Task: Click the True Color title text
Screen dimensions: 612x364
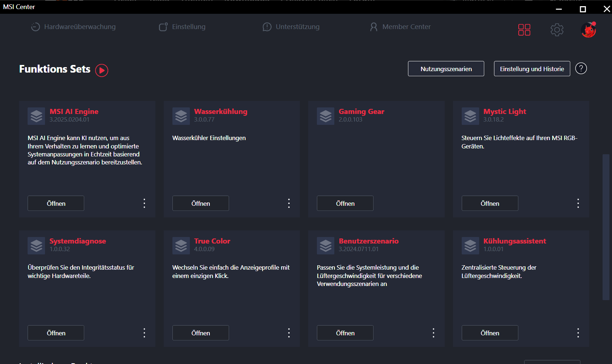Action: pos(212,241)
